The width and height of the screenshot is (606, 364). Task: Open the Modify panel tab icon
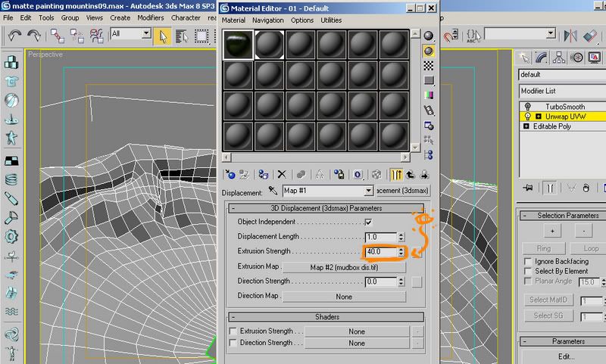[541, 58]
